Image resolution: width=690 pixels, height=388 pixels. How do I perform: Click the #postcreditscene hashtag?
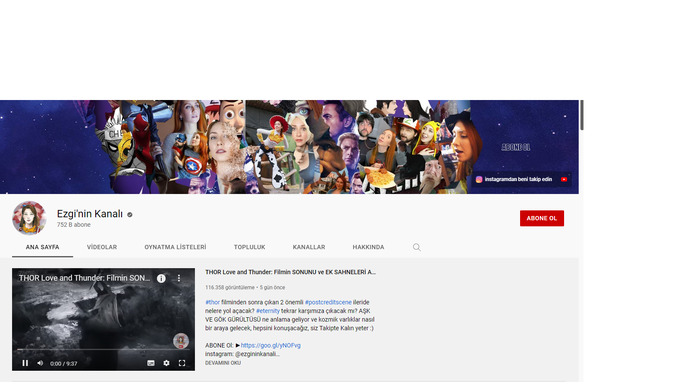click(x=328, y=302)
